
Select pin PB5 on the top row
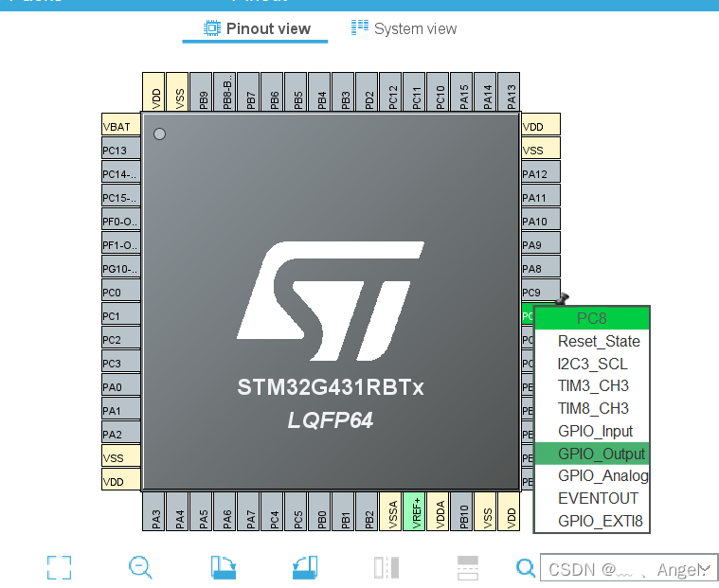296,92
